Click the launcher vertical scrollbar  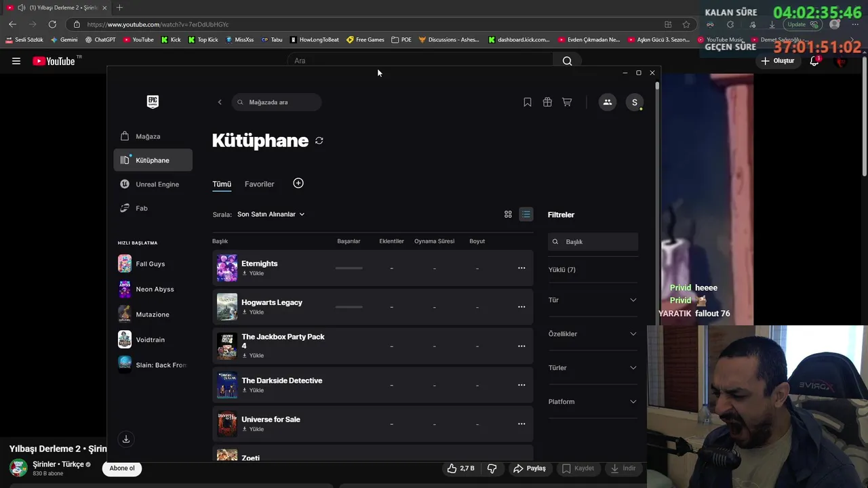point(657,87)
